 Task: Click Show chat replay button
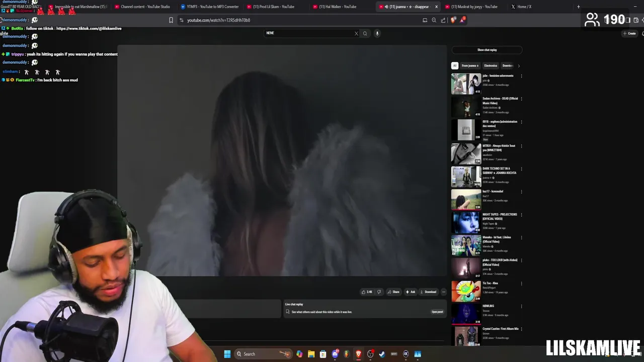coord(487,50)
